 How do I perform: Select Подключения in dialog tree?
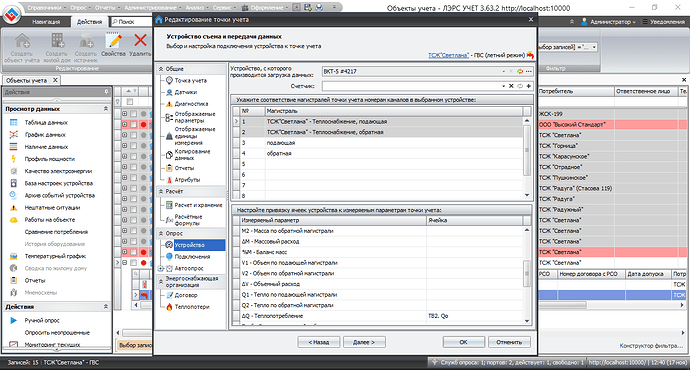192,256
